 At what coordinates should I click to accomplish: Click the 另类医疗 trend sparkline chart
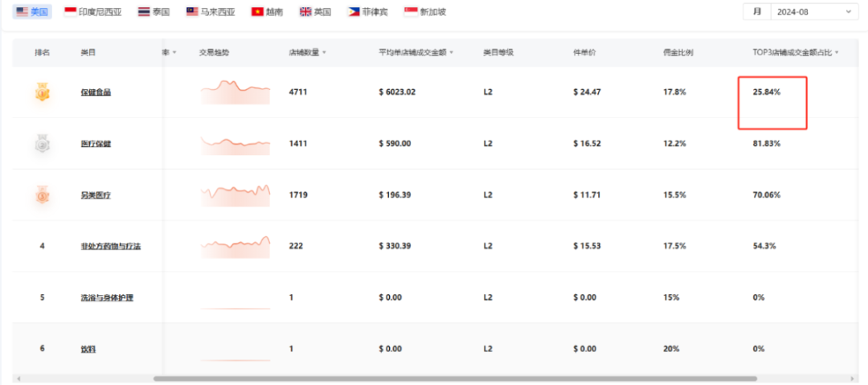(235, 195)
